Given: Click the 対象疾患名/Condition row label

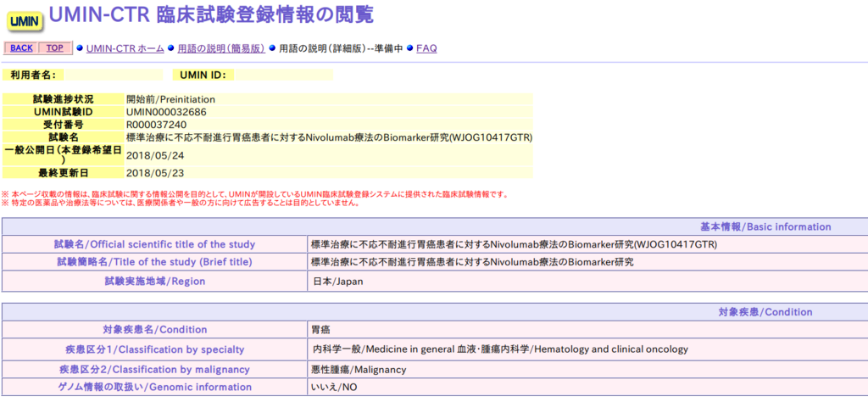Looking at the screenshot, I should [155, 330].
